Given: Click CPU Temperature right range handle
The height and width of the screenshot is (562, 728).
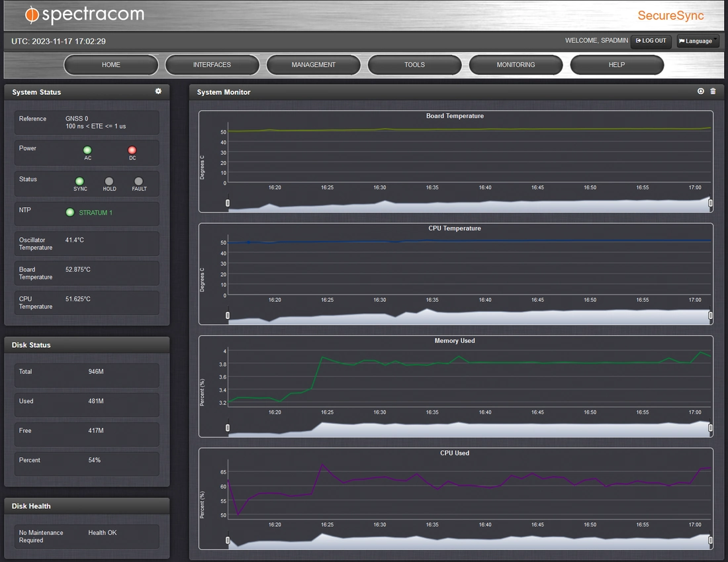Looking at the screenshot, I should pos(710,315).
